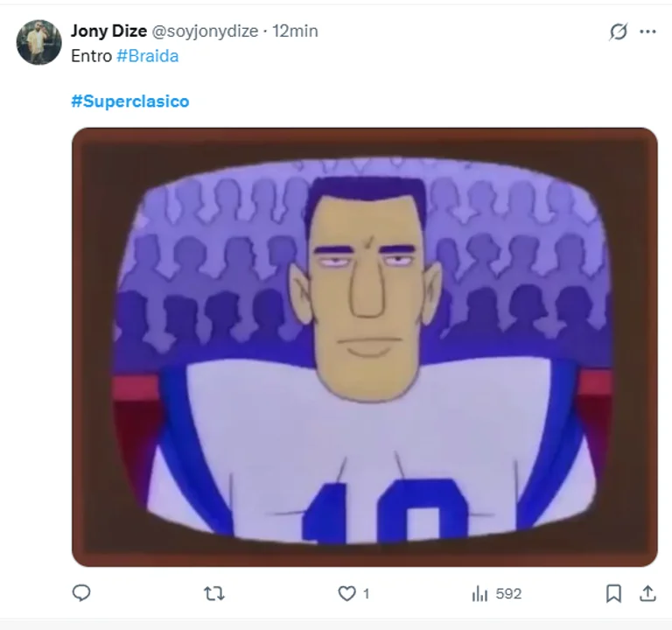Bookmark this tweet
Image resolution: width=672 pixels, height=630 pixels.
pyautogui.click(x=614, y=593)
